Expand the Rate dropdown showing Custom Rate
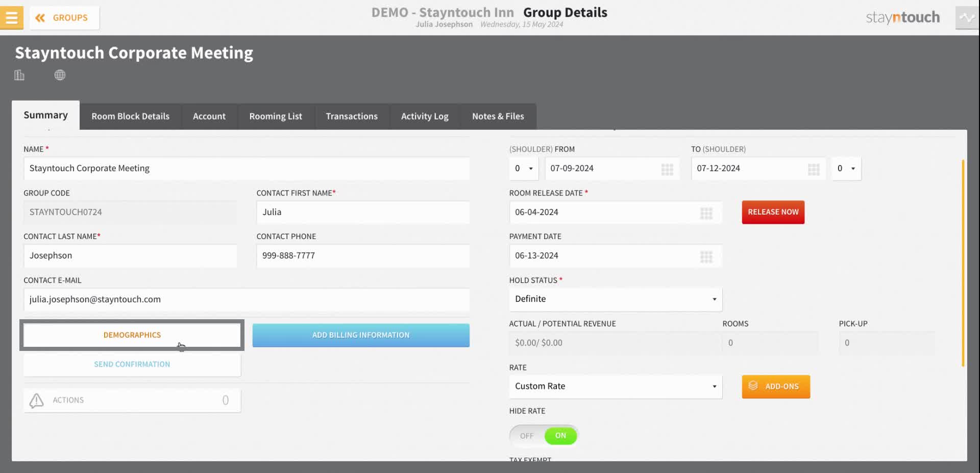This screenshot has width=980, height=473. (x=616, y=387)
